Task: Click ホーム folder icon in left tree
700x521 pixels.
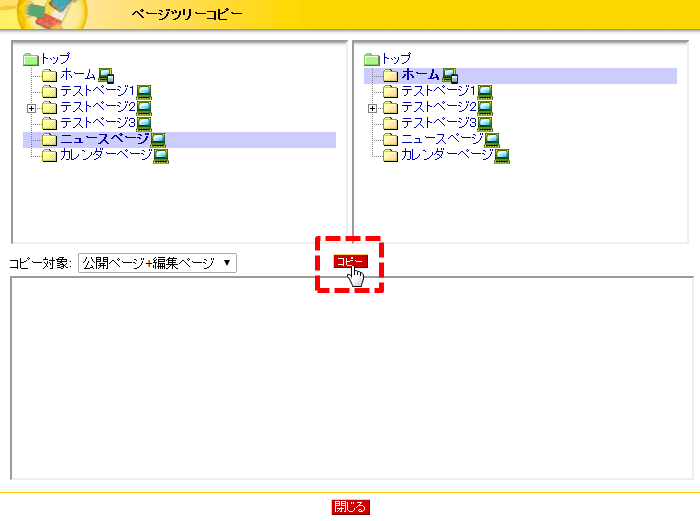Action: pos(49,75)
